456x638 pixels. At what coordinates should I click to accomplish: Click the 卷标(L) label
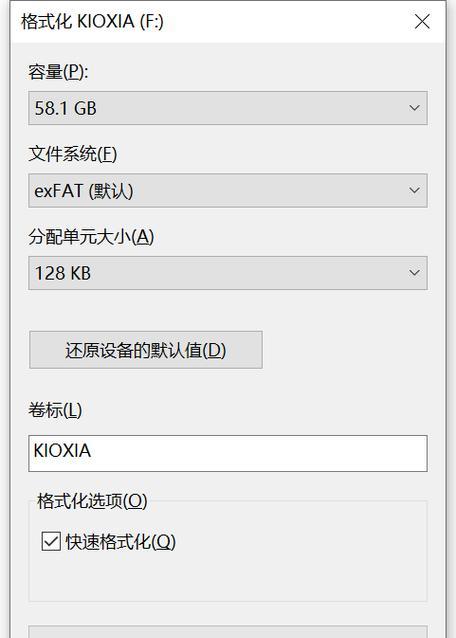(x=55, y=410)
